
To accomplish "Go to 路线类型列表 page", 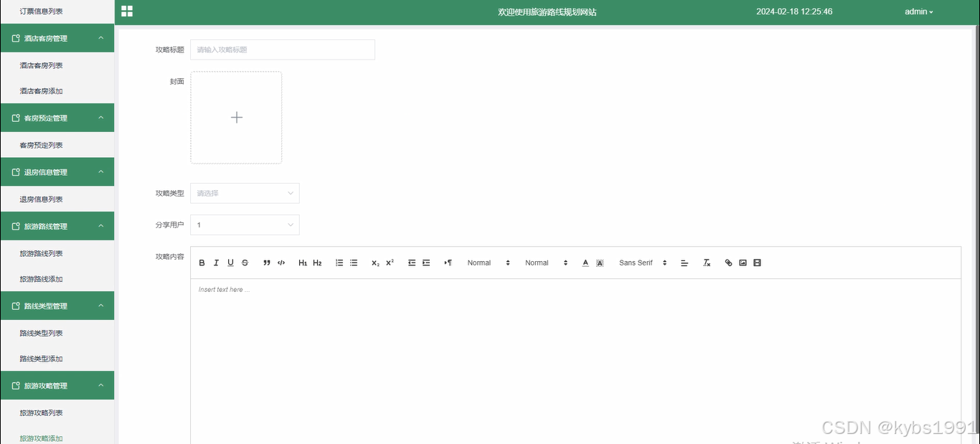I will point(41,333).
